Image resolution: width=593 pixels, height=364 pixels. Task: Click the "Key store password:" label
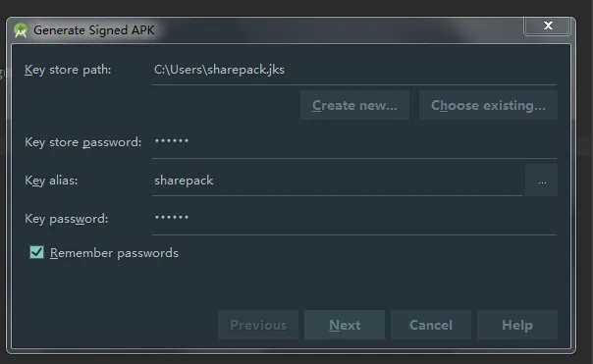coord(83,142)
